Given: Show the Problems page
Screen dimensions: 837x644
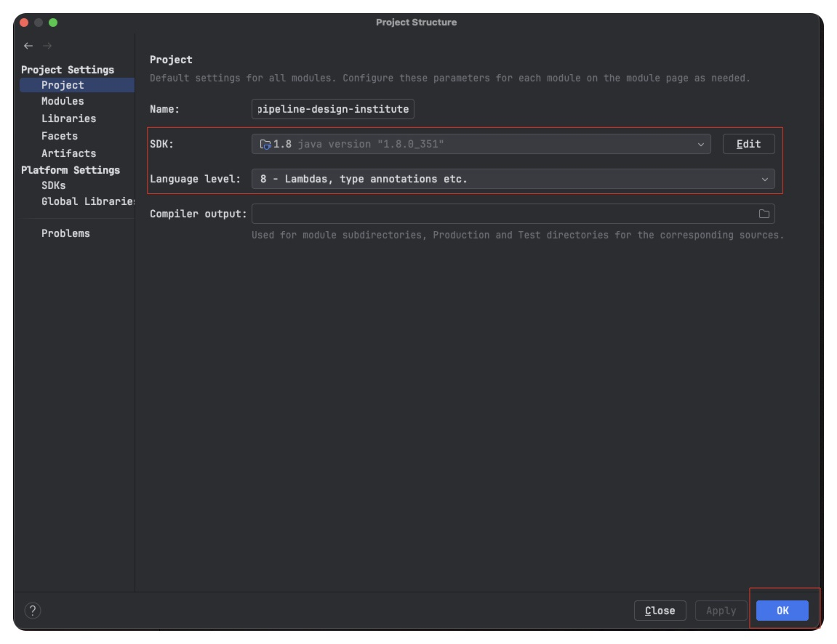Looking at the screenshot, I should coord(65,233).
